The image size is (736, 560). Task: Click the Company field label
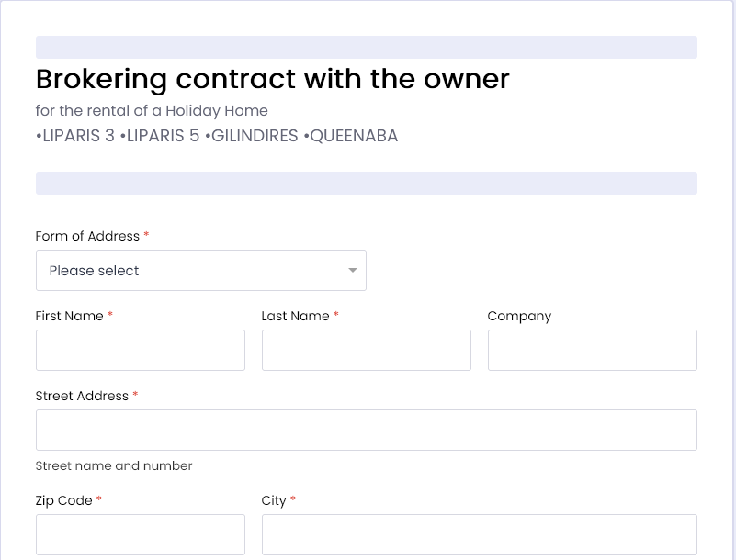tap(519, 316)
